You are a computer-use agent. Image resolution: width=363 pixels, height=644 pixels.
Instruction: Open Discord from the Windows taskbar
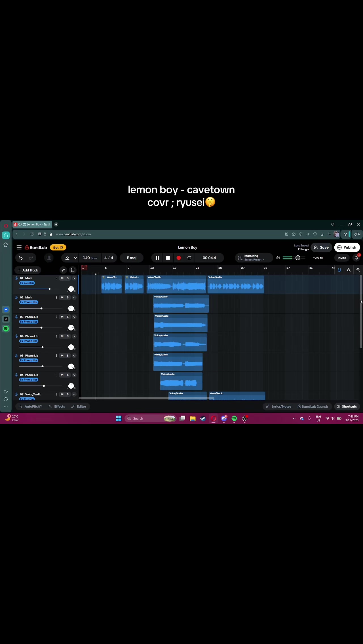pos(224,418)
